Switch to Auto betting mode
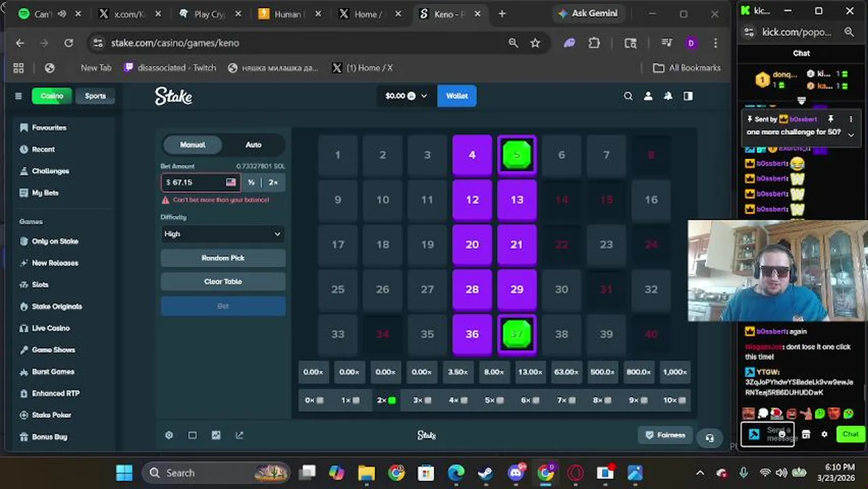Screen dimensions: 868x489 click(x=253, y=145)
